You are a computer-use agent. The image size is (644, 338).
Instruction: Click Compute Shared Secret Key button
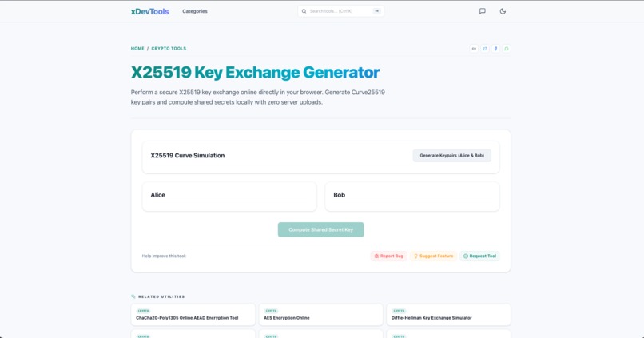[320, 229]
